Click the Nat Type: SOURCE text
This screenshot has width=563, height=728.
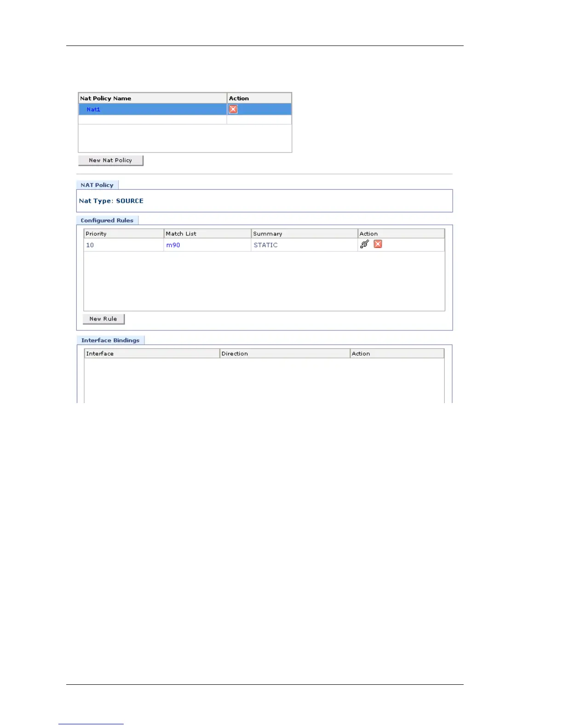[111, 201]
